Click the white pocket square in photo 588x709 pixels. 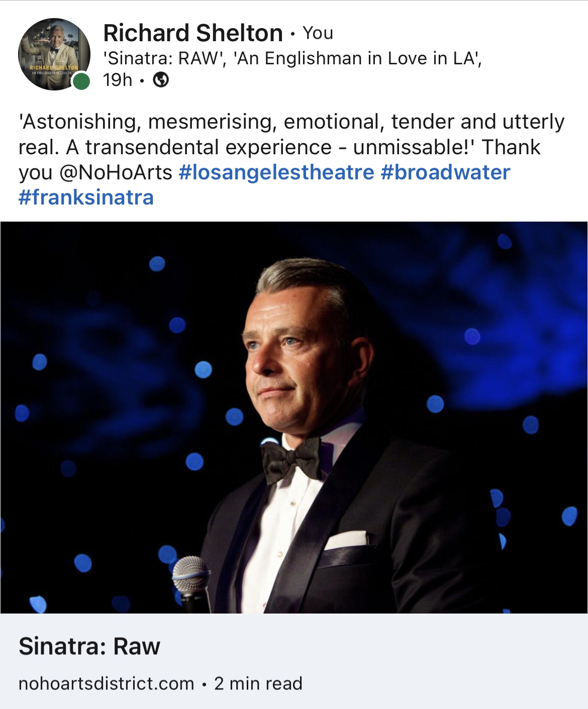coord(346,540)
